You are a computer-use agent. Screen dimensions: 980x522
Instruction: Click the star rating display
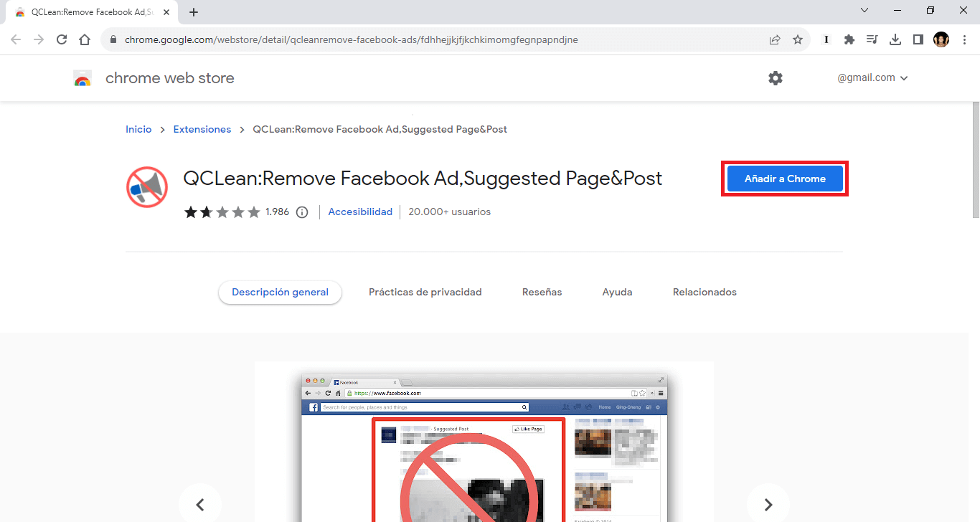(x=222, y=212)
